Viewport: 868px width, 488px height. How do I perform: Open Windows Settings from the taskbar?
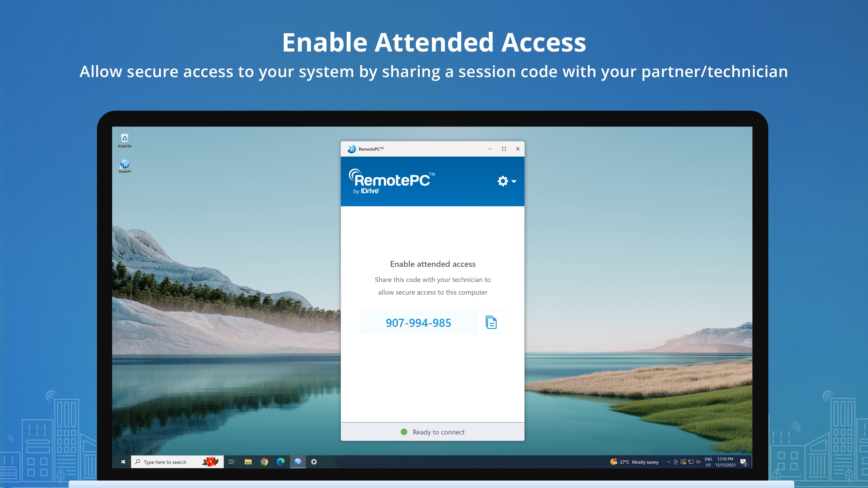(314, 462)
